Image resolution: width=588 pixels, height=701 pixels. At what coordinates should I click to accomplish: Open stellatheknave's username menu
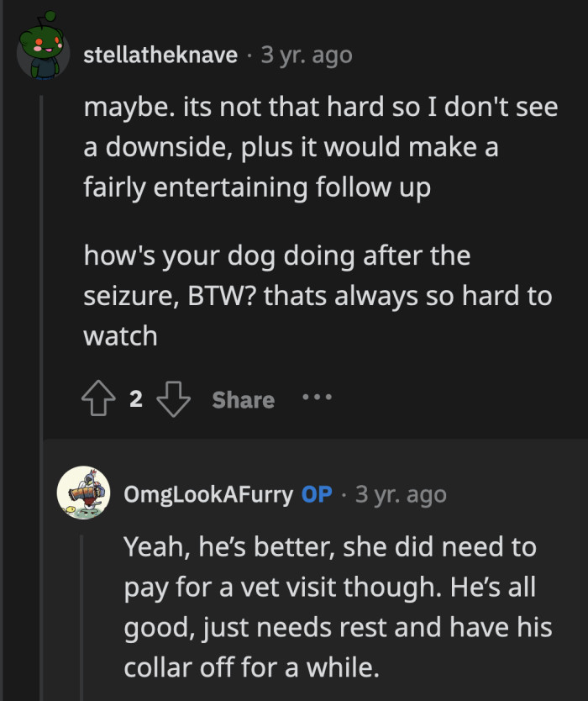coord(159,55)
